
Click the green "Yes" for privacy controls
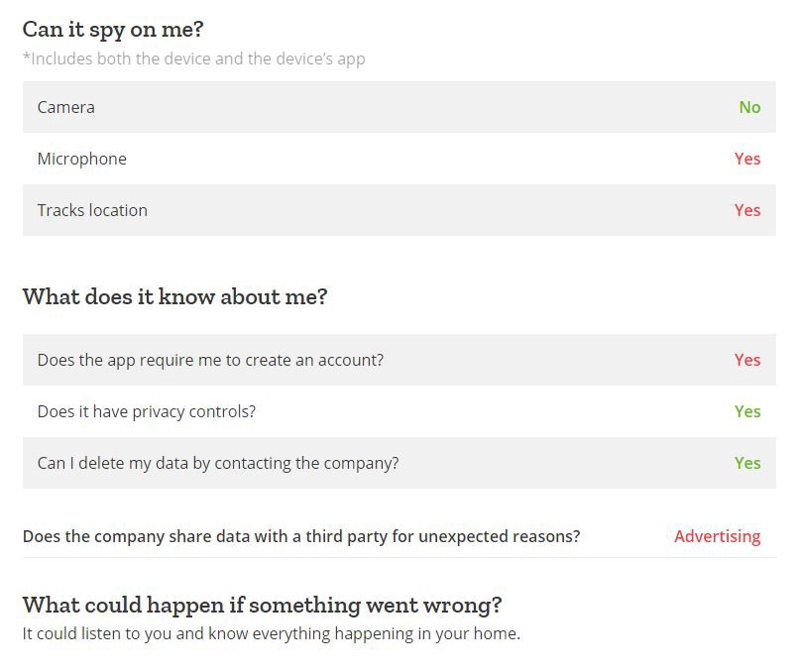(x=747, y=411)
